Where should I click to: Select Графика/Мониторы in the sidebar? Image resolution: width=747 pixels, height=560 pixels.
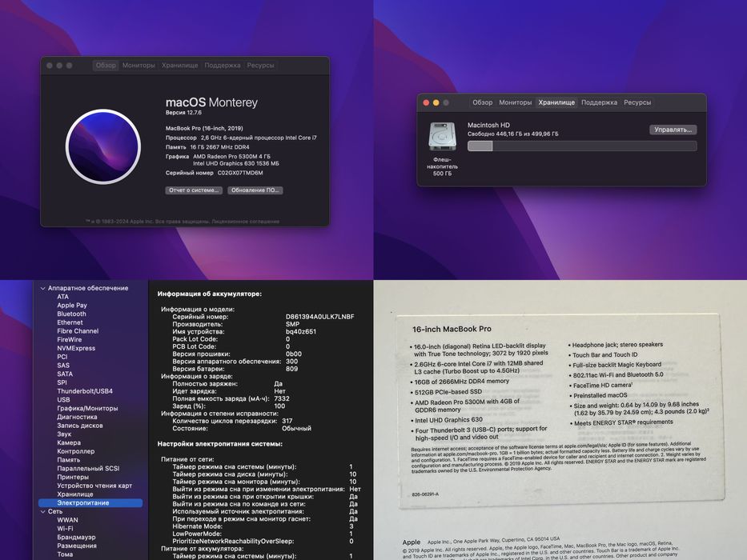pos(87,408)
